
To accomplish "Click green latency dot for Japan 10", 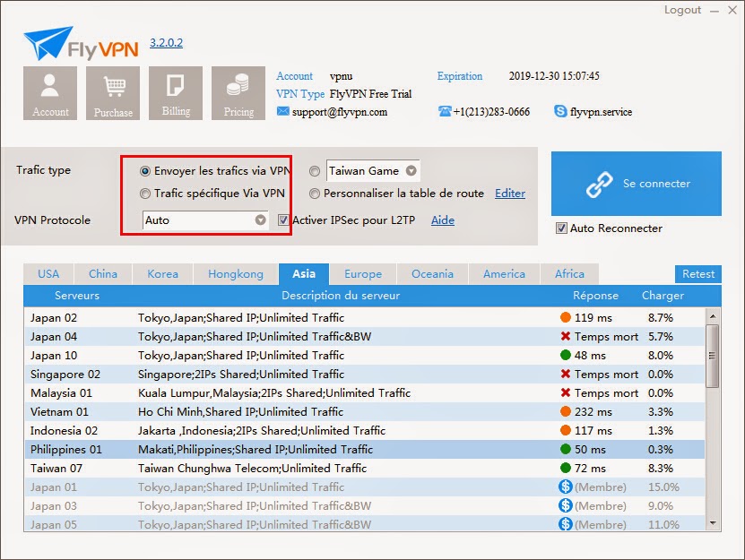I will point(566,355).
